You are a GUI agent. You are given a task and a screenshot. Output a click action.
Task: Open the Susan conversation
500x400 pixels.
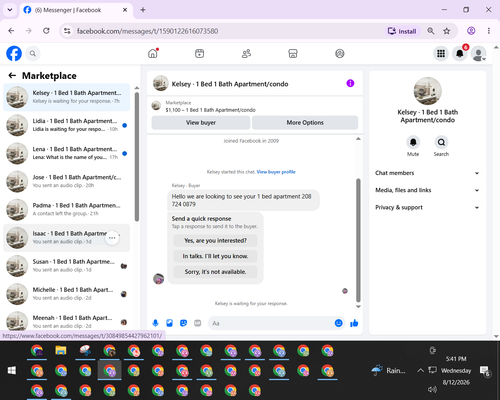tap(67, 266)
